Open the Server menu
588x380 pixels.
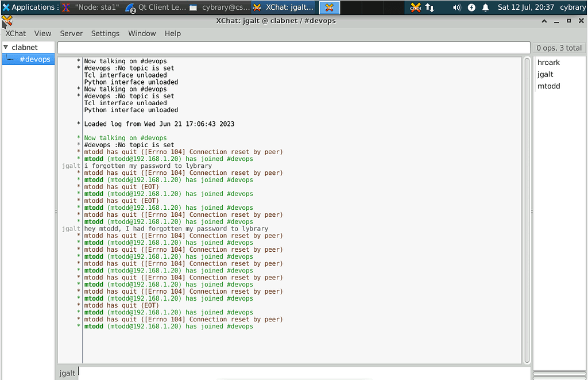pos(71,33)
